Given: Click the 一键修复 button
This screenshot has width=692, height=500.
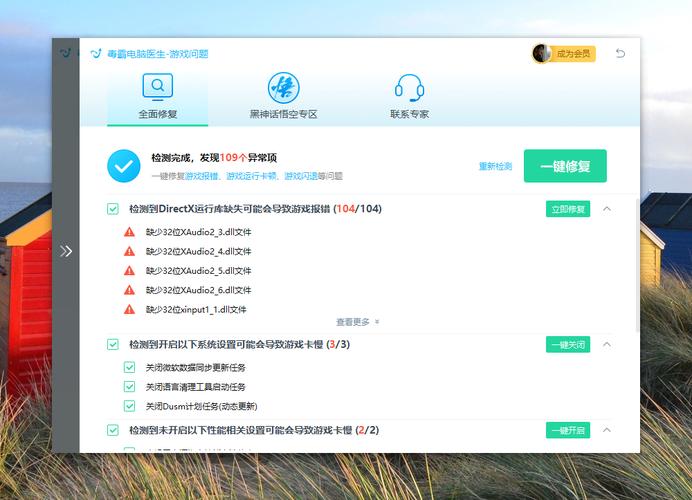Looking at the screenshot, I should pos(565,166).
